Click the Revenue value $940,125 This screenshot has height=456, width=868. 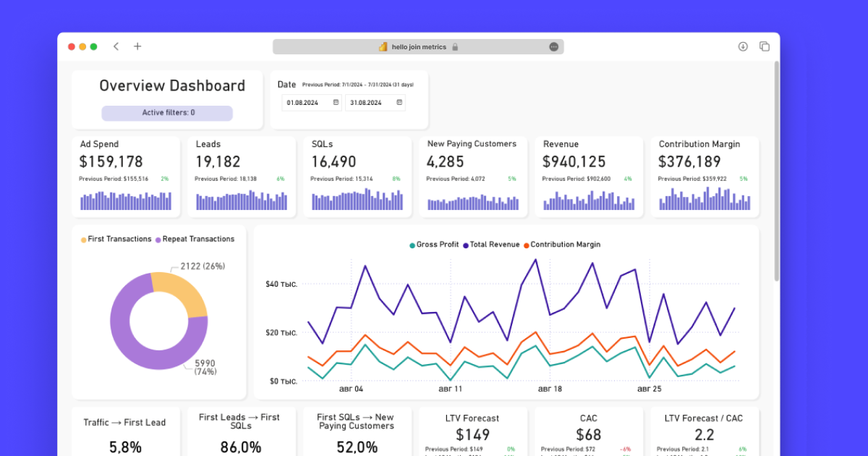coord(574,161)
